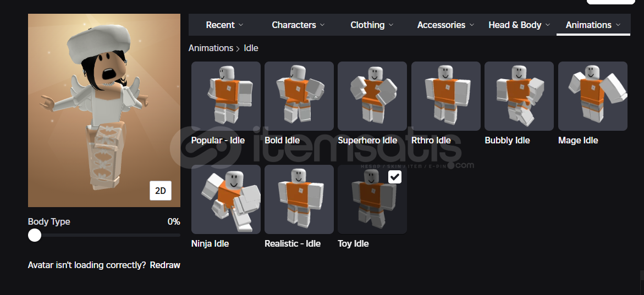The image size is (644, 295).
Task: Expand the Recent dropdown menu
Action: pos(224,25)
